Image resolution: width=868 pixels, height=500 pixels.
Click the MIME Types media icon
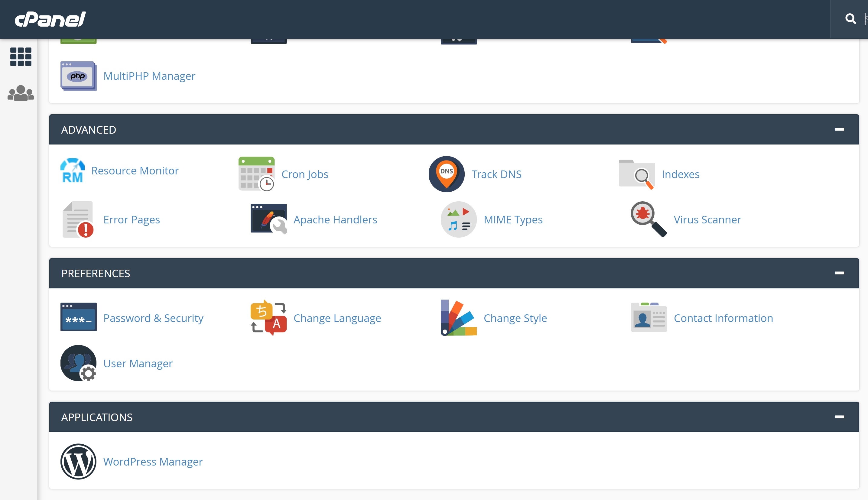point(459,219)
